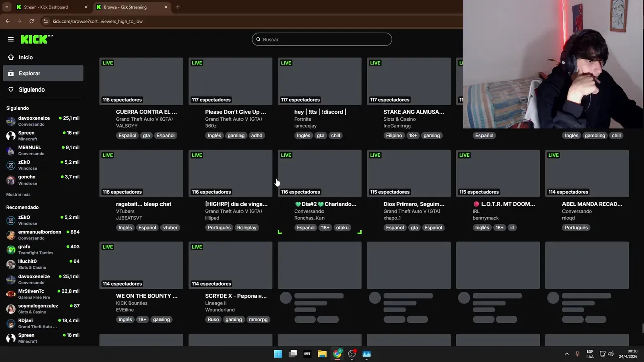Viewport: 644px width, 362px height.
Task: Select the Roleplay tag
Action: (247, 227)
